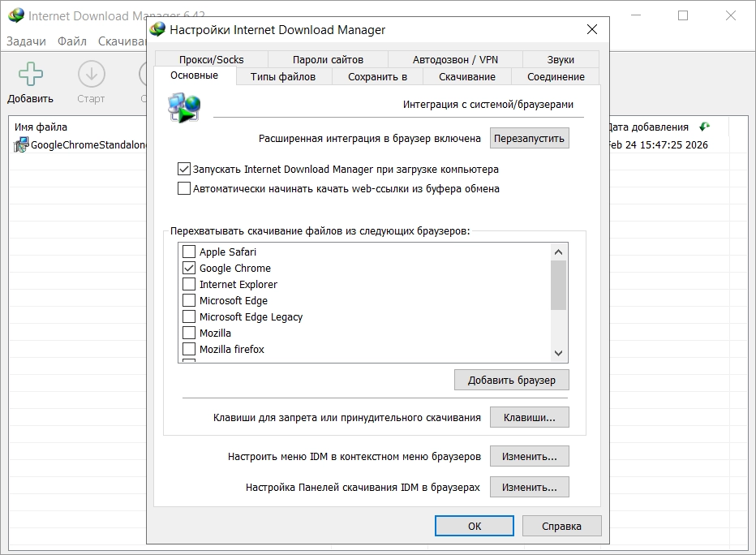Select the Основные tab
Image resolution: width=756 pixels, height=555 pixels.
tap(195, 75)
